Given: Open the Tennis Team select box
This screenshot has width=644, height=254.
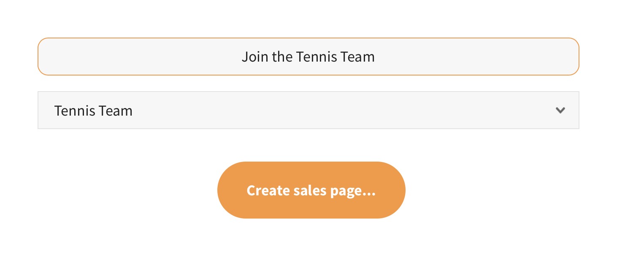Looking at the screenshot, I should coord(308,111).
